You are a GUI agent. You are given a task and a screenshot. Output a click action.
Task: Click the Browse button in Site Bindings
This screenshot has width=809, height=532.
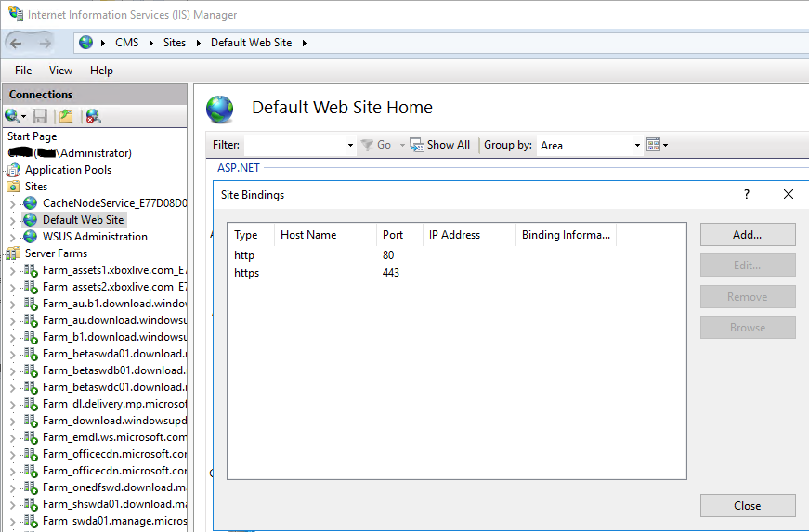[748, 328]
